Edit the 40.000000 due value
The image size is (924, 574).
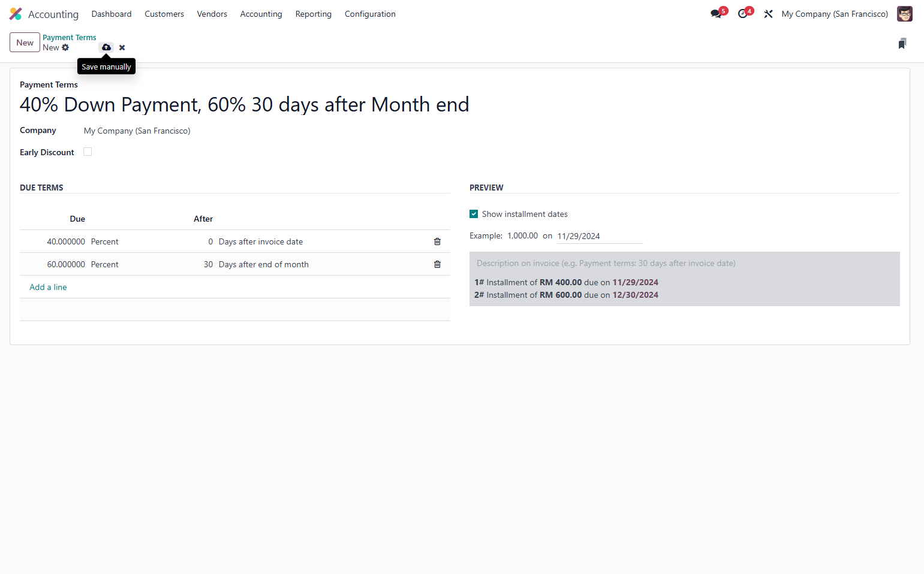coord(66,241)
